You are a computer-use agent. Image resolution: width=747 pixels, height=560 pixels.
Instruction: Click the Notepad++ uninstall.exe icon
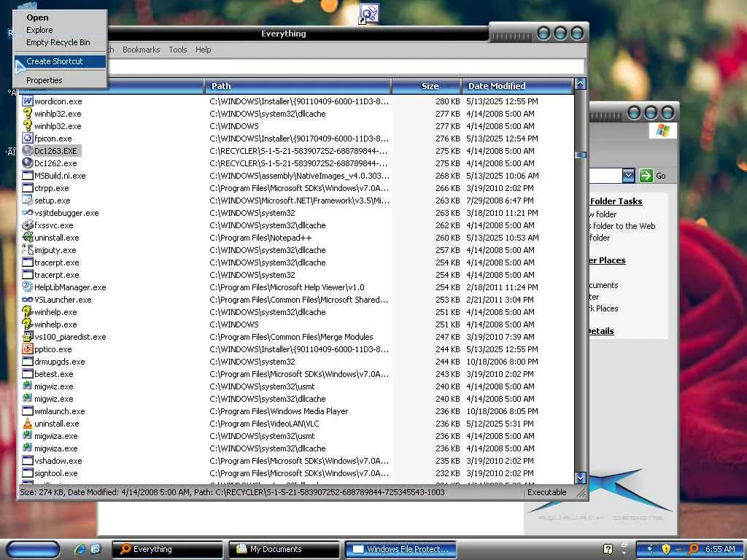click(x=28, y=237)
